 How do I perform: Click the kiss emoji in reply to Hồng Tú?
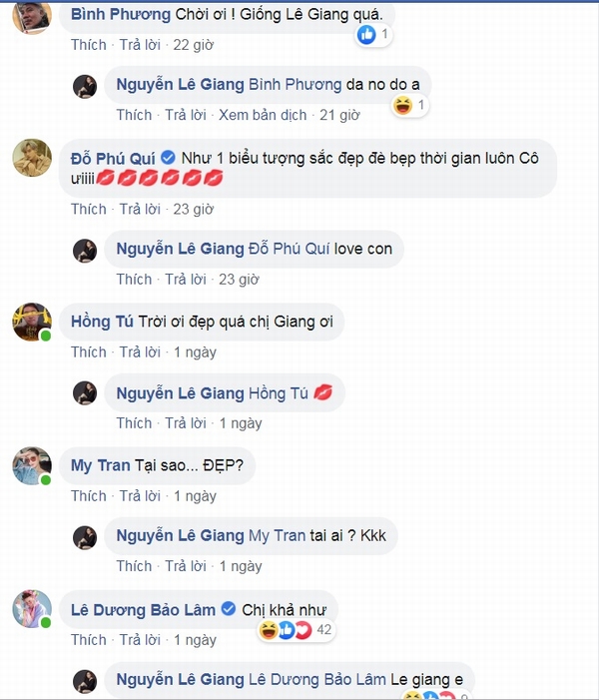pyautogui.click(x=322, y=392)
